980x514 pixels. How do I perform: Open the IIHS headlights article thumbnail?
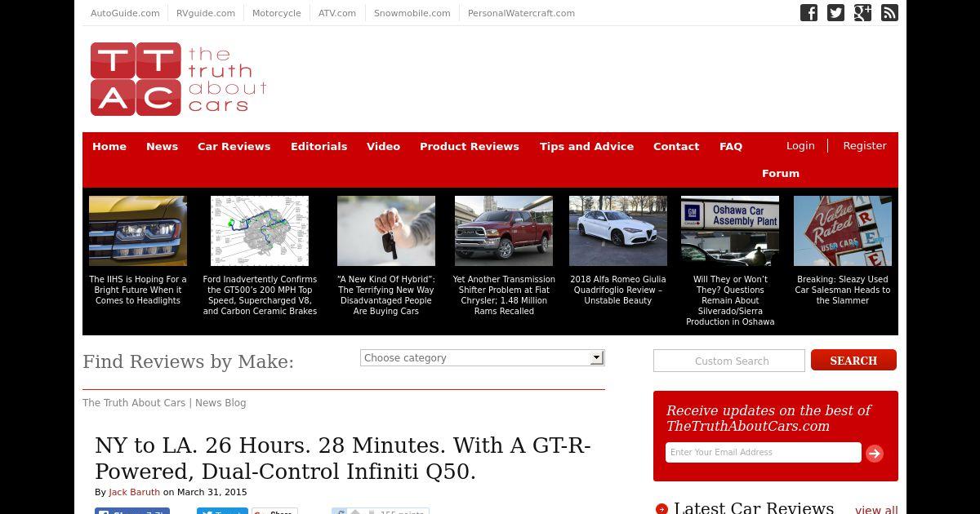138,231
